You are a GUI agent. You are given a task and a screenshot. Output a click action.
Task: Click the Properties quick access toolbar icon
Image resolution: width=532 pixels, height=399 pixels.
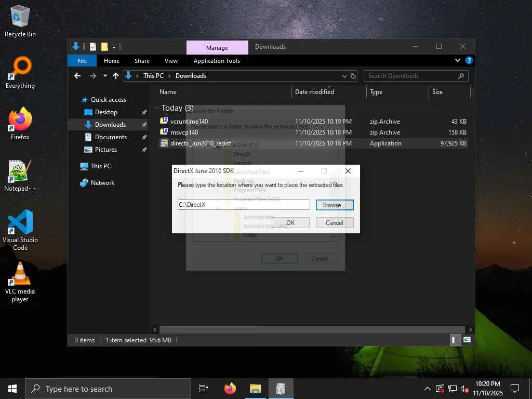pos(93,47)
